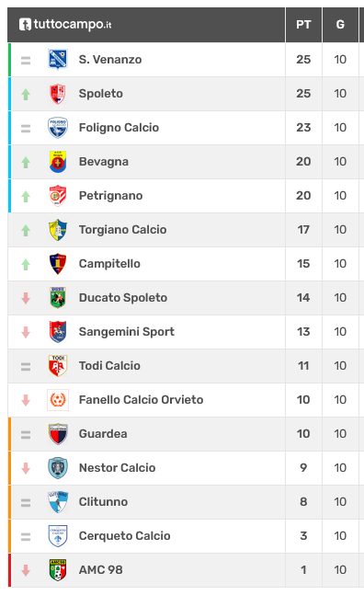Screen dimensions: 364x595
Task: Sort standings by PT column header
Action: [x=303, y=25]
